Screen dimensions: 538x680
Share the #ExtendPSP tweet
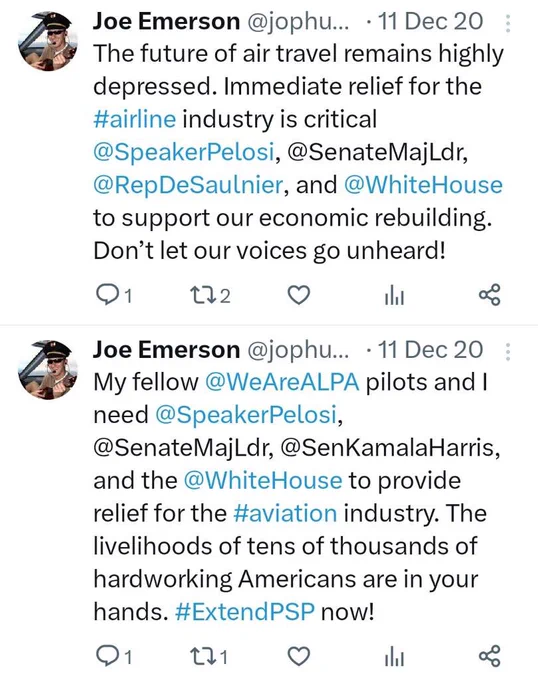(x=490, y=656)
